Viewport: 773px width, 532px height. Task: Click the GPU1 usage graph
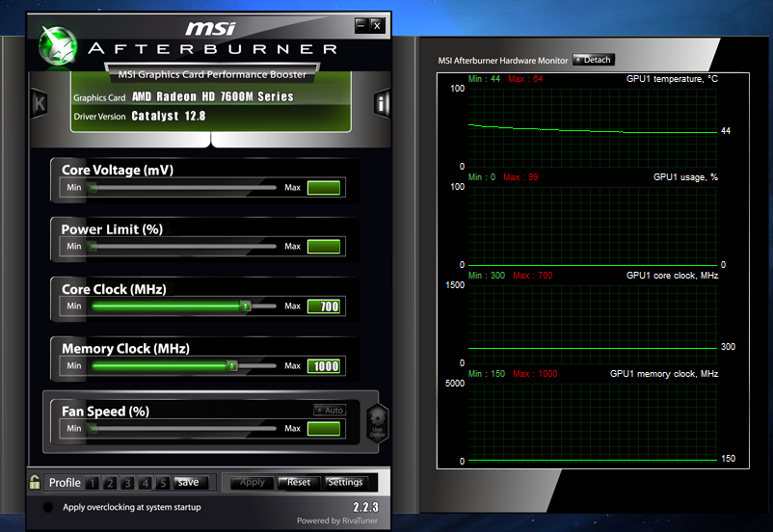coord(593,226)
